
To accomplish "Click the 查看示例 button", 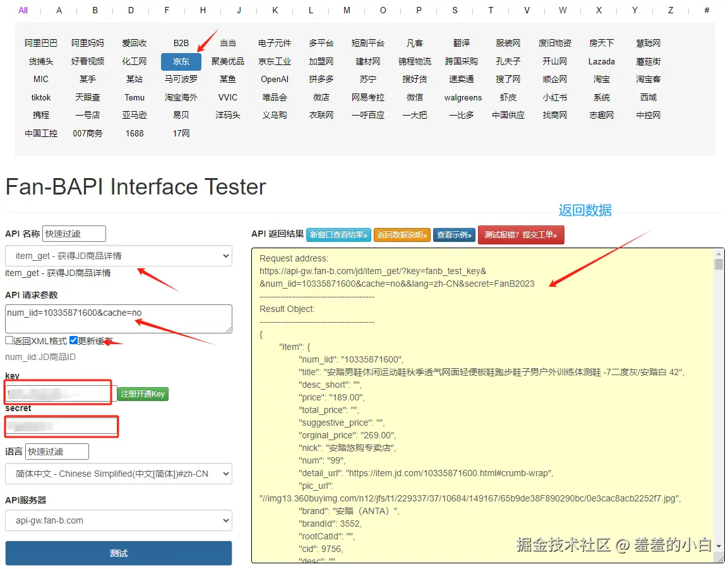I will (454, 235).
